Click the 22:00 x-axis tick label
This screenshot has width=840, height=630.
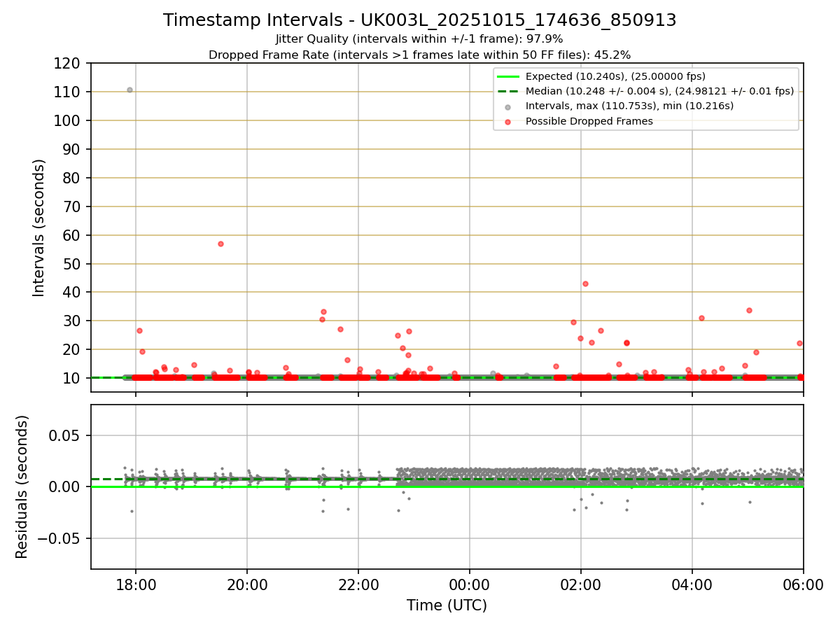click(x=358, y=585)
